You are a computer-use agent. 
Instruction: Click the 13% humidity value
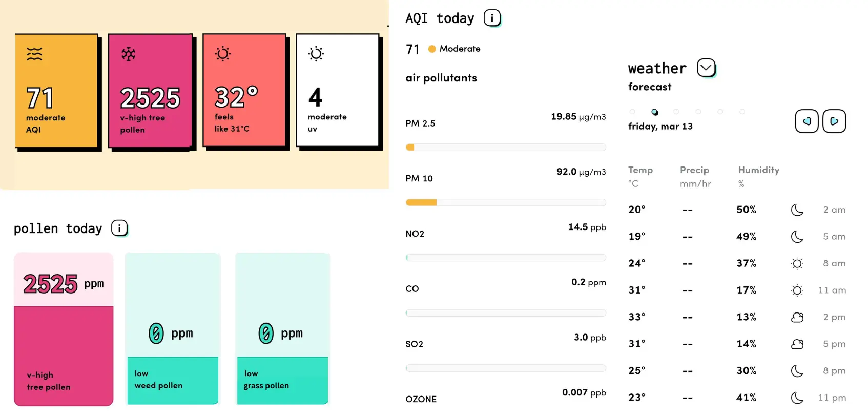point(747,317)
